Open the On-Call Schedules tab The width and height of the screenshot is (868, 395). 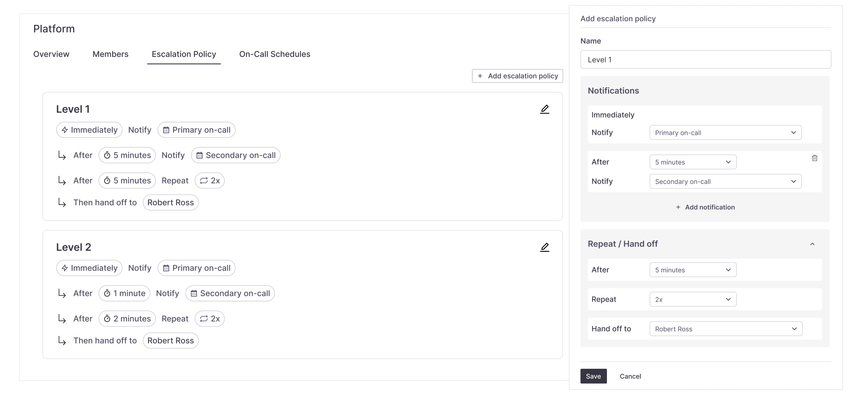(x=275, y=54)
